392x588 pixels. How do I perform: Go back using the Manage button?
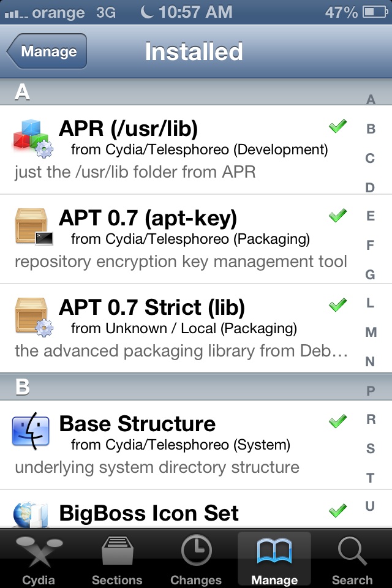[47, 51]
